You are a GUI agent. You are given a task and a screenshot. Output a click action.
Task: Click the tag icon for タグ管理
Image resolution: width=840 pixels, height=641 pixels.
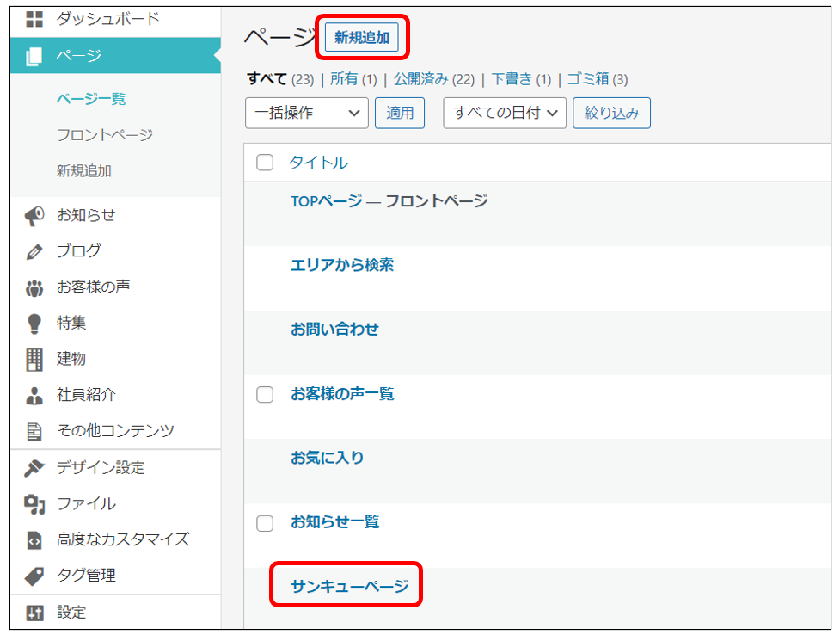34,576
